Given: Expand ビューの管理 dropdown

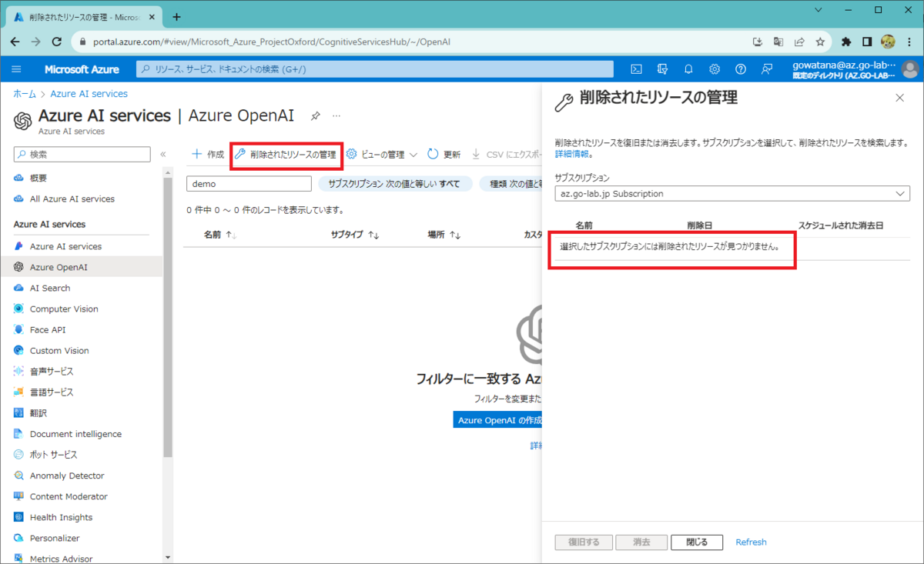Looking at the screenshot, I should point(381,155).
